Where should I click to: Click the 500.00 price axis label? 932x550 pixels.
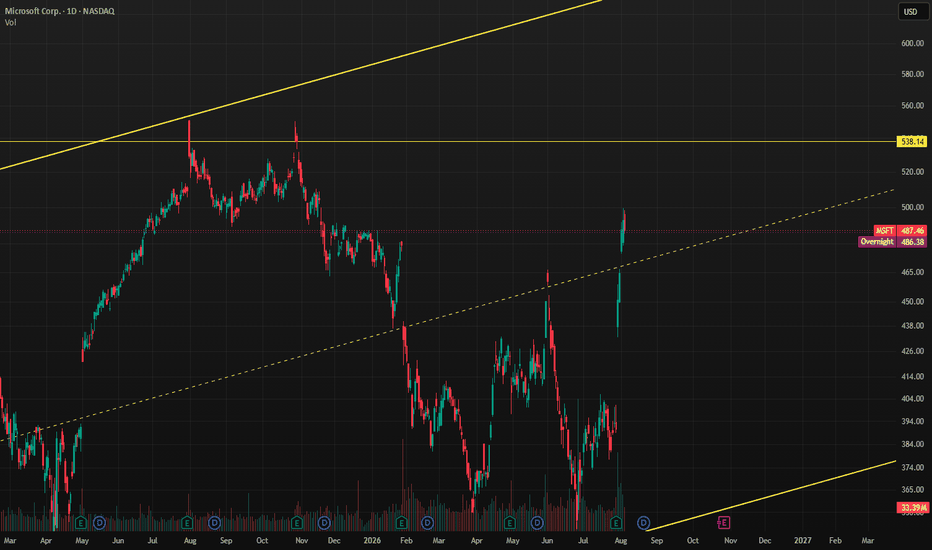(912, 208)
